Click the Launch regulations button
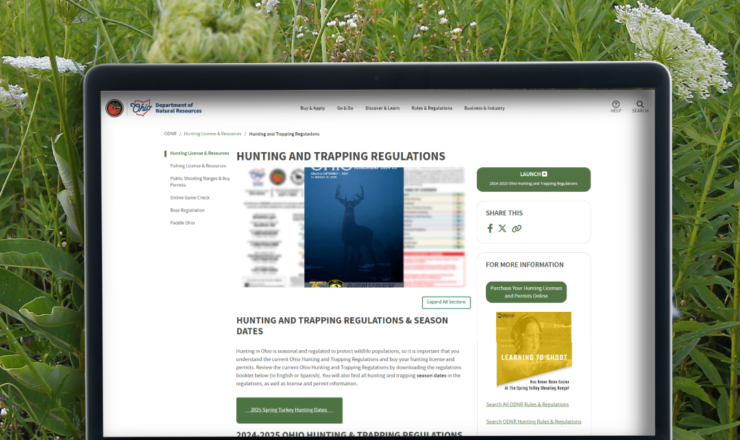Image resolution: width=740 pixels, height=440 pixels. [x=533, y=179]
